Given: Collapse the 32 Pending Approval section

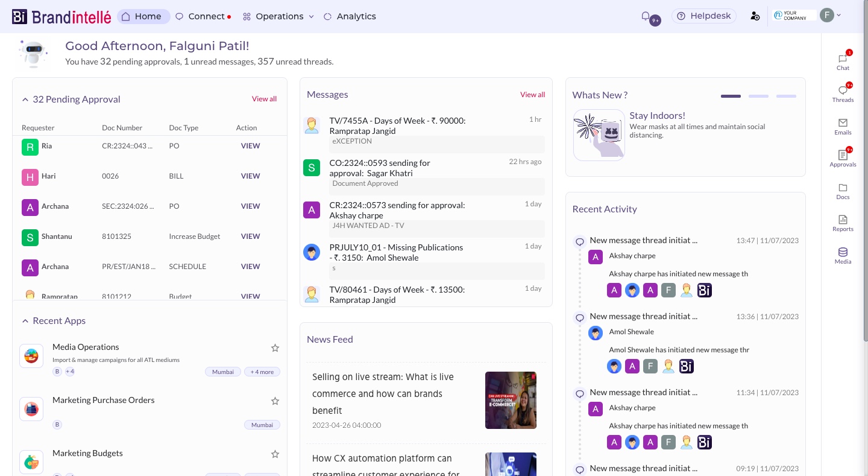Looking at the screenshot, I should (25, 100).
